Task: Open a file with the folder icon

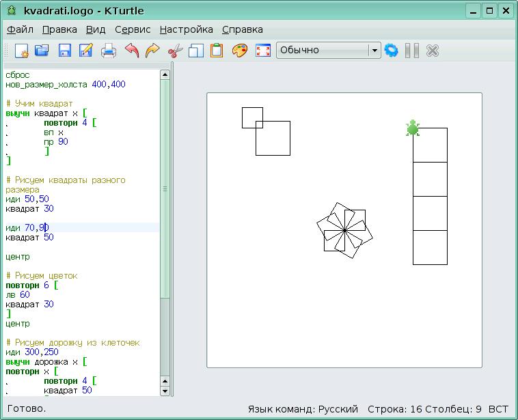Action: click(42, 51)
